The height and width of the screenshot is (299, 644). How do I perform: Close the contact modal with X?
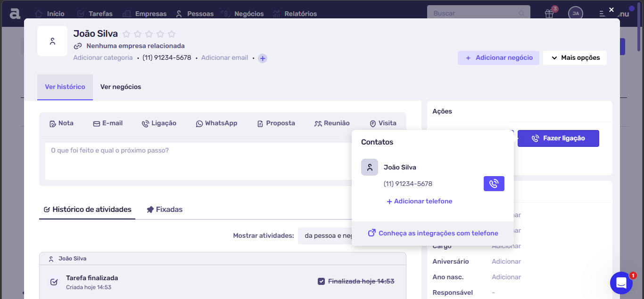click(611, 10)
